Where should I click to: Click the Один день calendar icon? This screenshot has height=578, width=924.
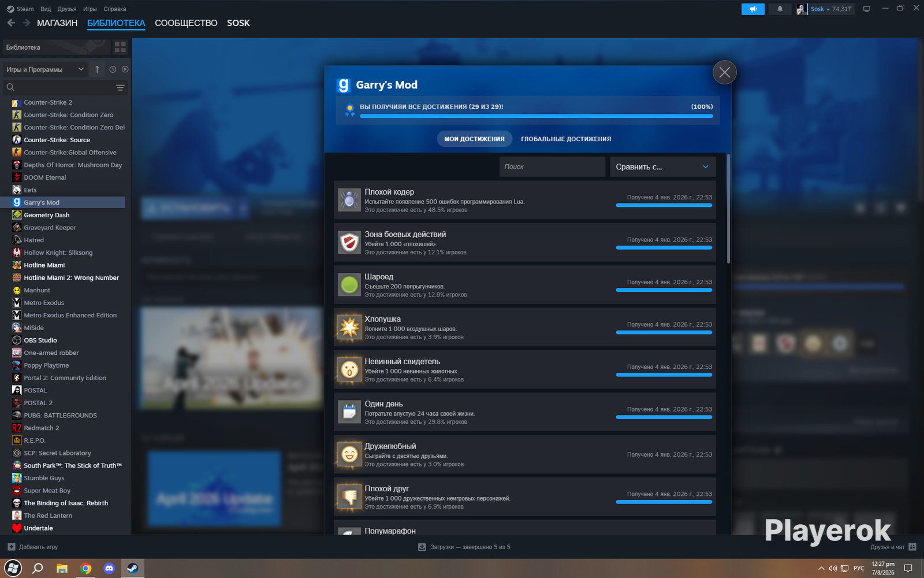pyautogui.click(x=349, y=412)
